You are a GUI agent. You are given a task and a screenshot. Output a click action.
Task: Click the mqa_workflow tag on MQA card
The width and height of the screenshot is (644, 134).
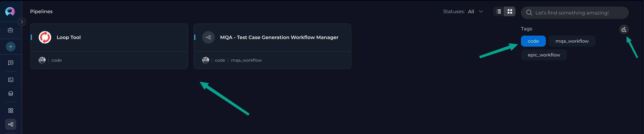[246, 60]
